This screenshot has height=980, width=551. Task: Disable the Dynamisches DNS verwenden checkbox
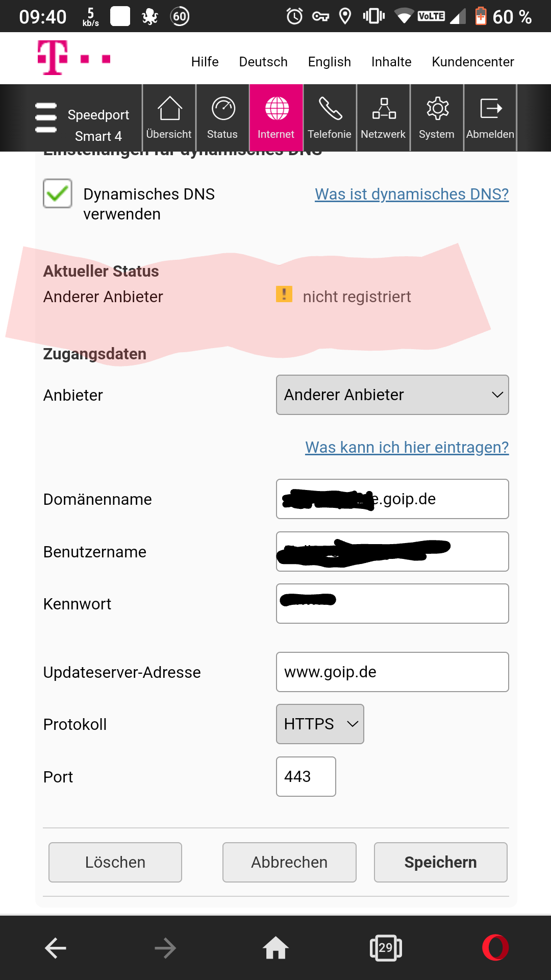coord(57,194)
